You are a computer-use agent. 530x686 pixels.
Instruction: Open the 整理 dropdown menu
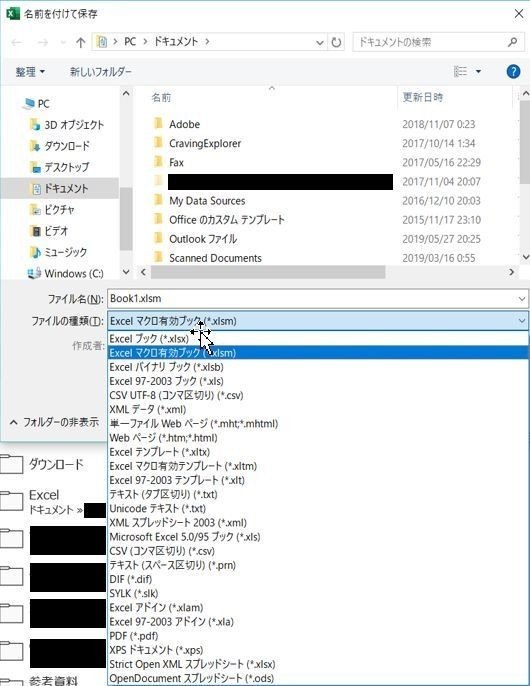coord(30,72)
